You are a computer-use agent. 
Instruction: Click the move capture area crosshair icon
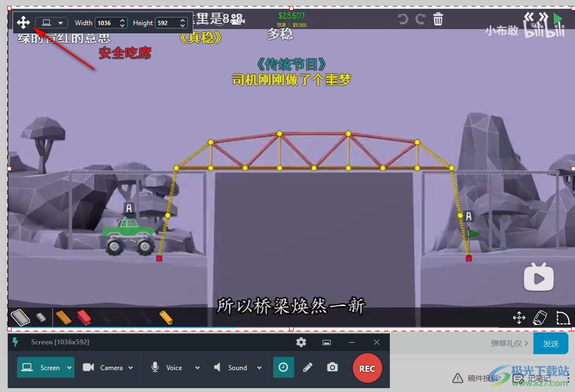tap(23, 22)
